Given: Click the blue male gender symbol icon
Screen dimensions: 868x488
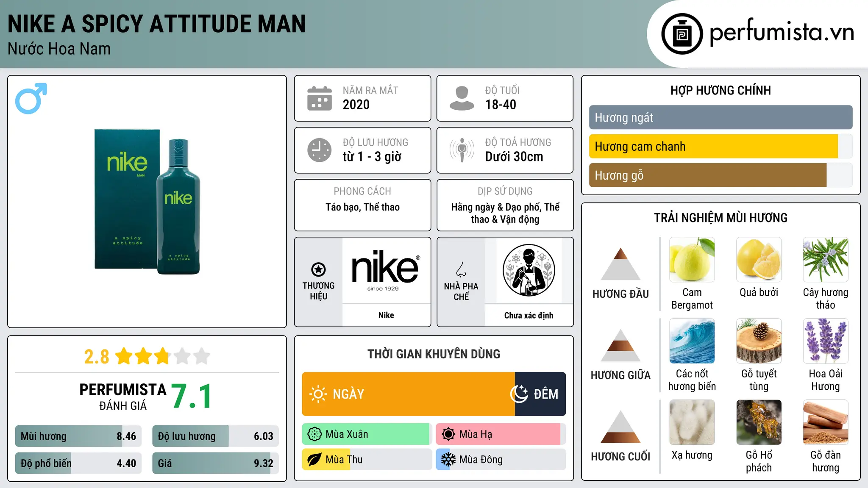Looking at the screenshot, I should pos(31,98).
